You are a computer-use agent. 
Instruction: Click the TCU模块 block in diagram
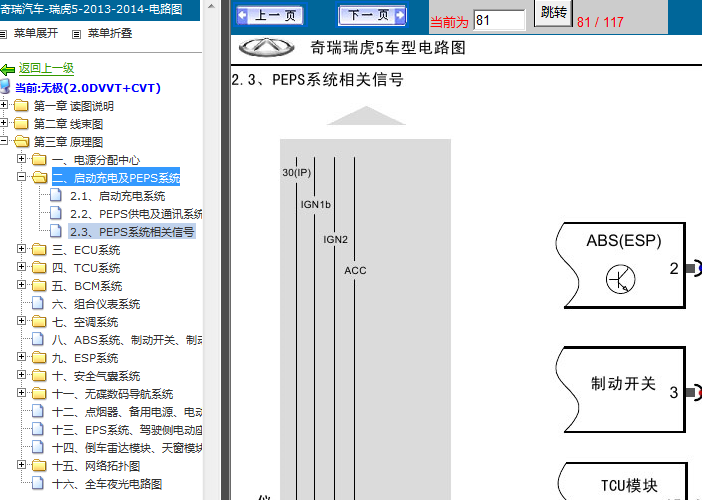(622, 481)
